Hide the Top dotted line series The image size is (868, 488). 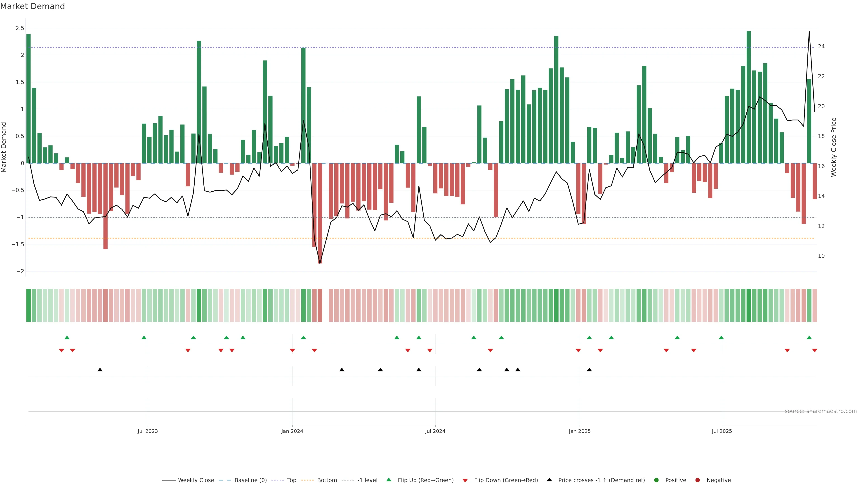click(291, 480)
